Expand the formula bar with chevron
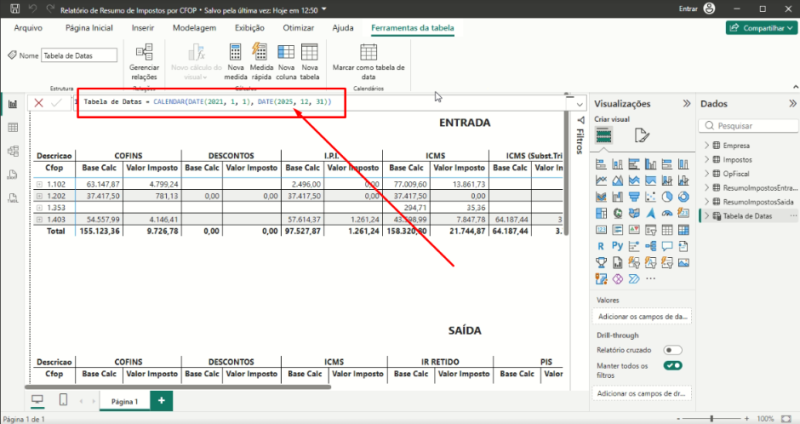The image size is (800, 424). (x=580, y=105)
